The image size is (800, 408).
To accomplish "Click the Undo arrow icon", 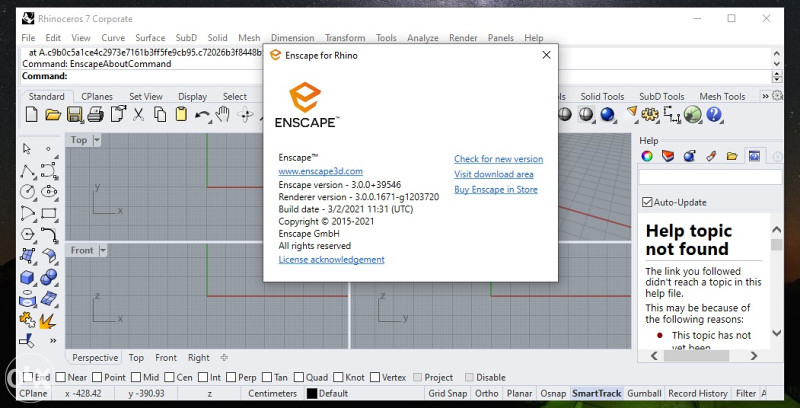I will 202,115.
